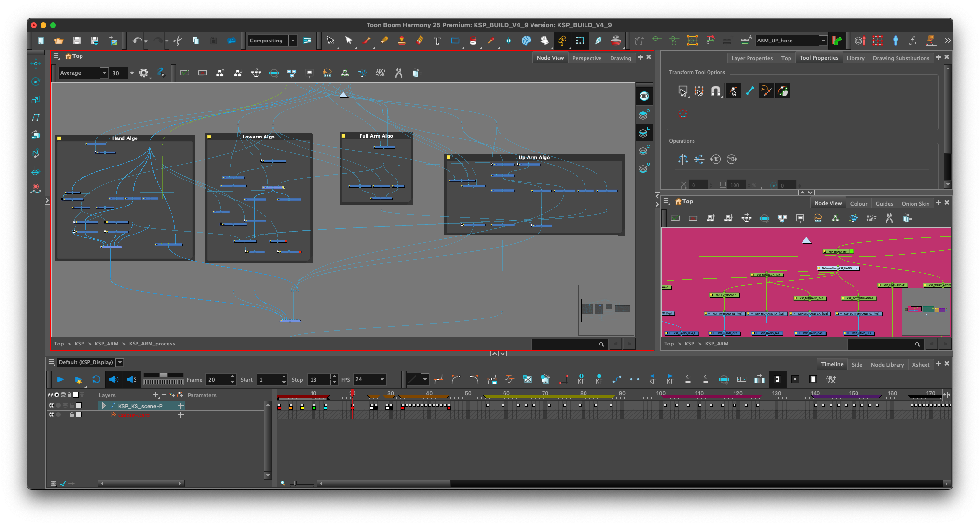Switch to the Perspective tab
Screen dimensions: 980x525
(587, 58)
